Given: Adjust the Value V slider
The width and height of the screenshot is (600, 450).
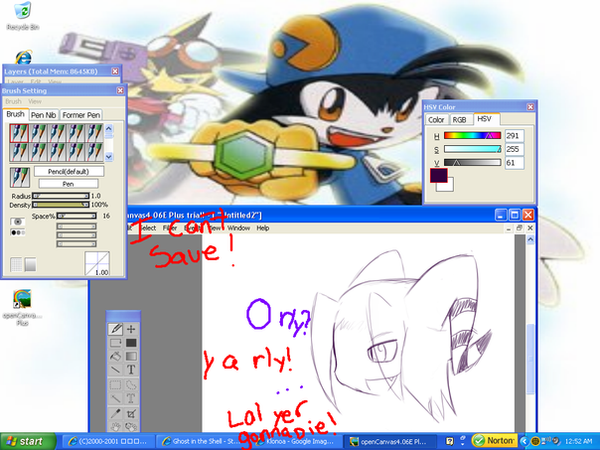Looking at the screenshot, I should (x=472, y=162).
